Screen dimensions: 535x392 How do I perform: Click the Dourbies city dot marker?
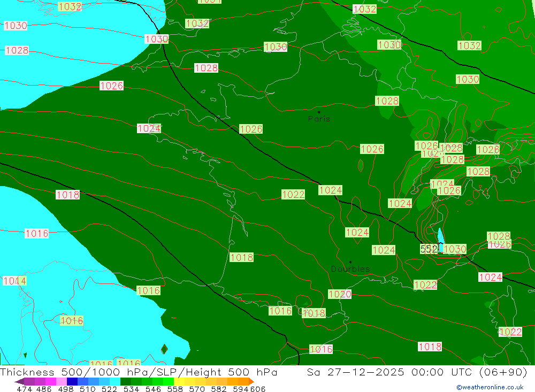[350, 262]
